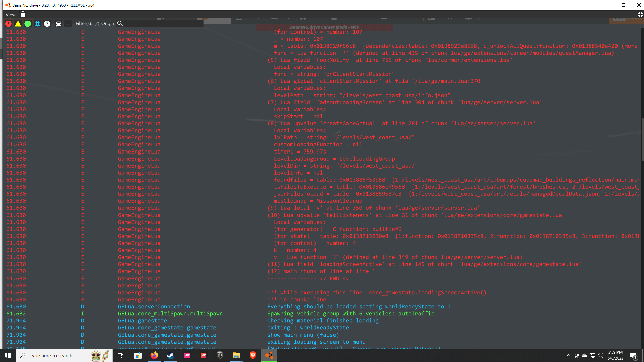The height and width of the screenshot is (362, 644).
Task: Open the Windows Start menu
Action: click(x=8, y=355)
